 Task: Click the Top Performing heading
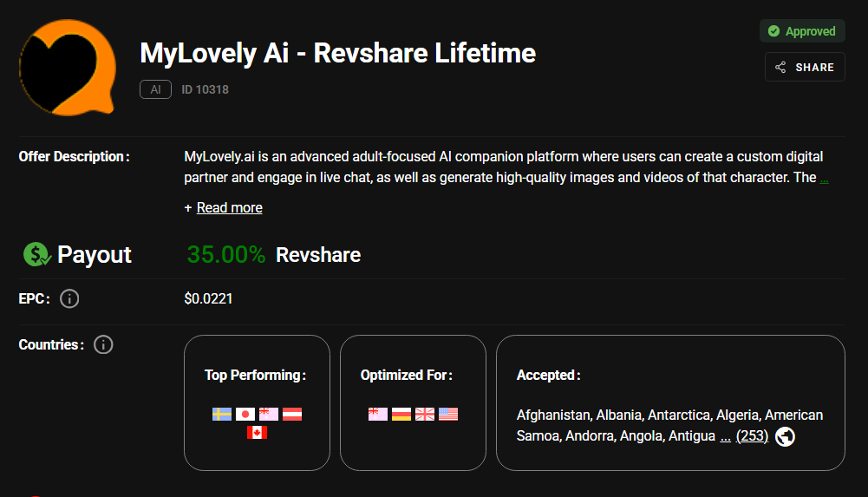(255, 376)
